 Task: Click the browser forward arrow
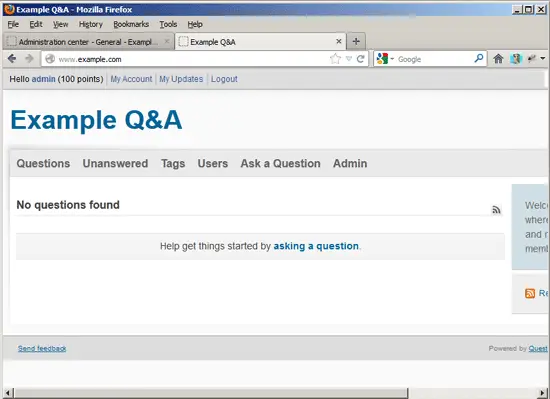29,59
